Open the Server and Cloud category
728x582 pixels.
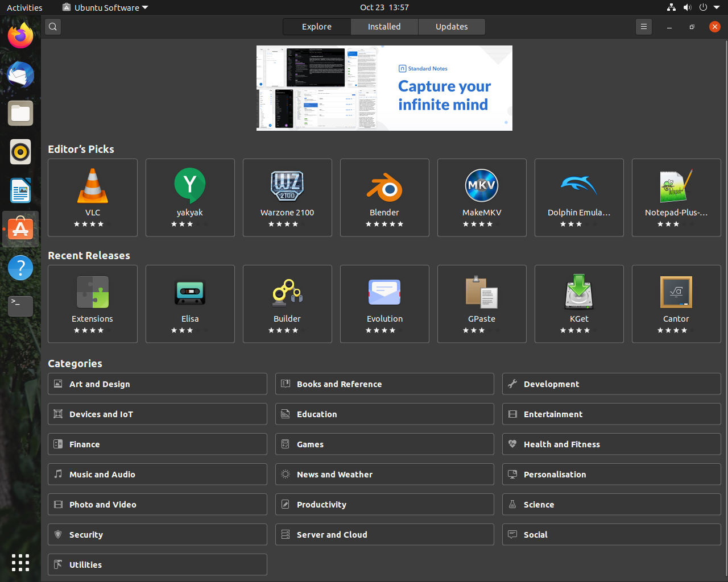384,534
